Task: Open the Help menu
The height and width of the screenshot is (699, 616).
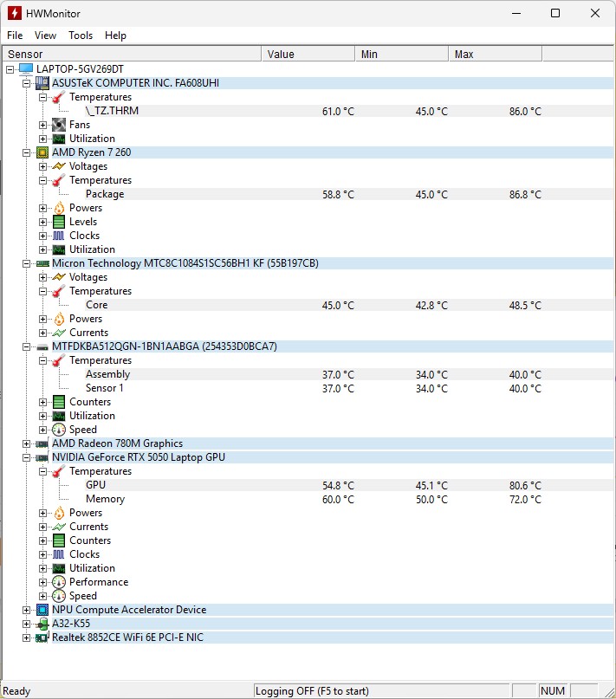Action: point(115,36)
